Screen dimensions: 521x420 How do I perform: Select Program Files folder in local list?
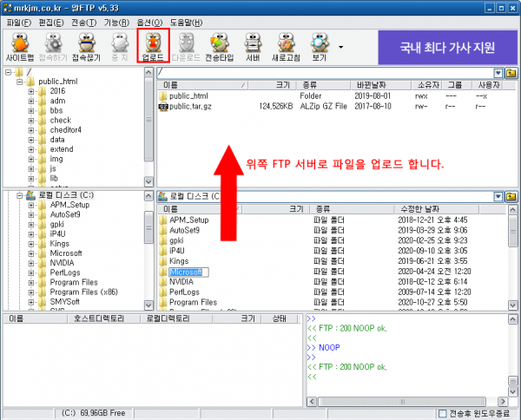[x=193, y=303]
